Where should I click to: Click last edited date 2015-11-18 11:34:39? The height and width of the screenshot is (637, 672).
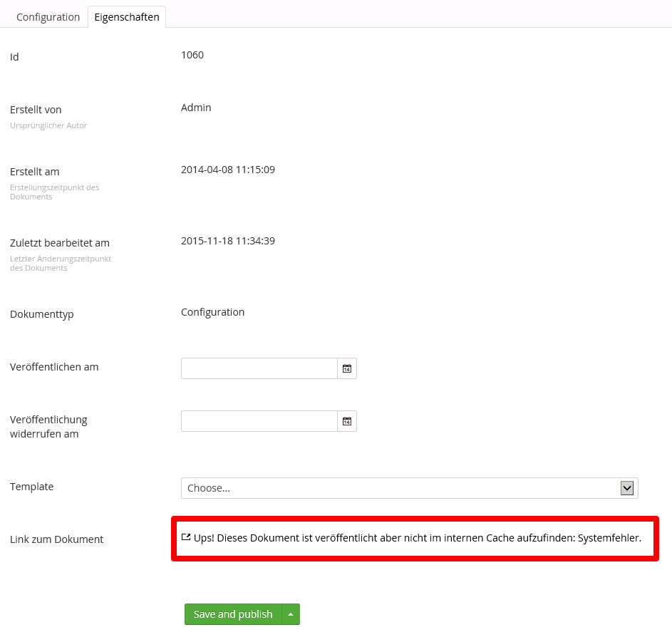tap(228, 241)
